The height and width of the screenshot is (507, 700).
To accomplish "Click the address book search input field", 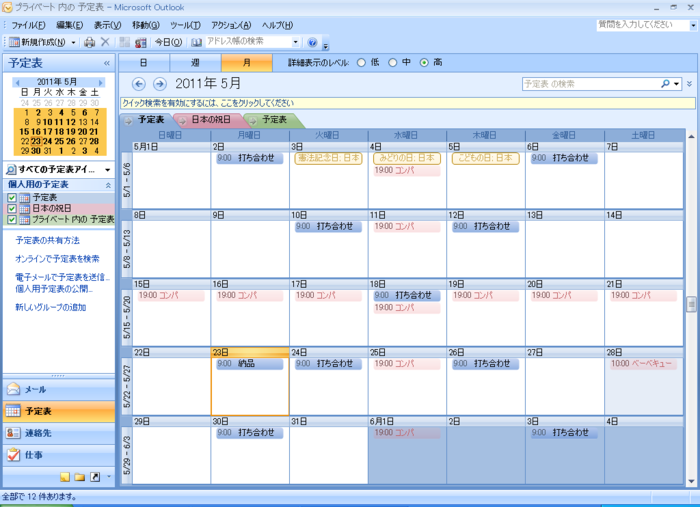I will 248,42.
